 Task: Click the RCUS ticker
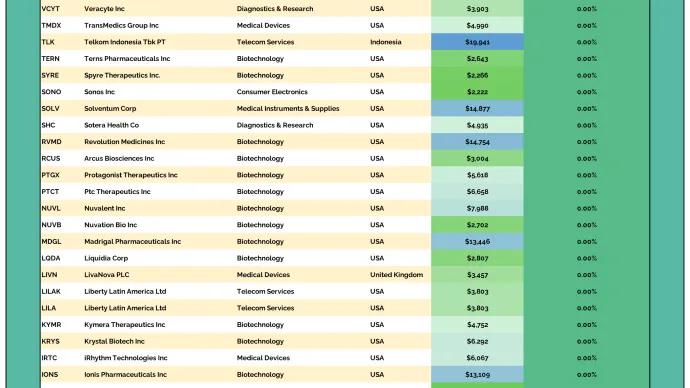pos(51,158)
